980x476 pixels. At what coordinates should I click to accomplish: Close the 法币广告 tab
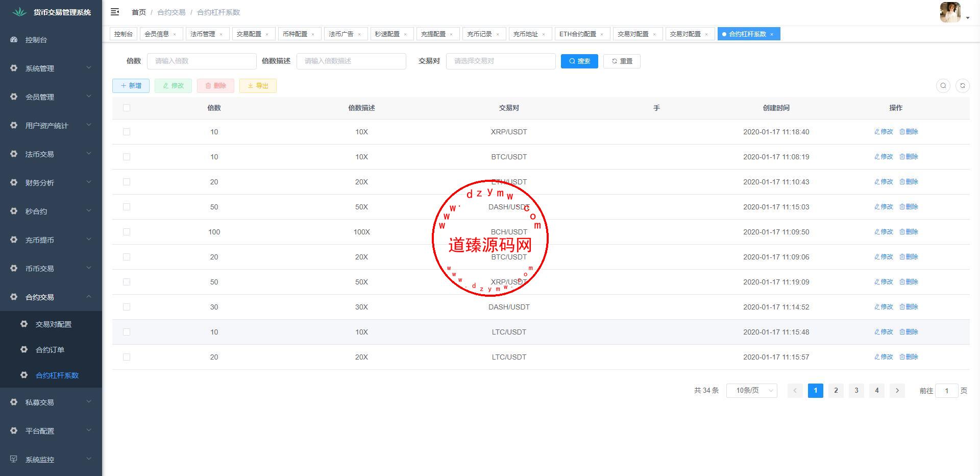point(359,34)
